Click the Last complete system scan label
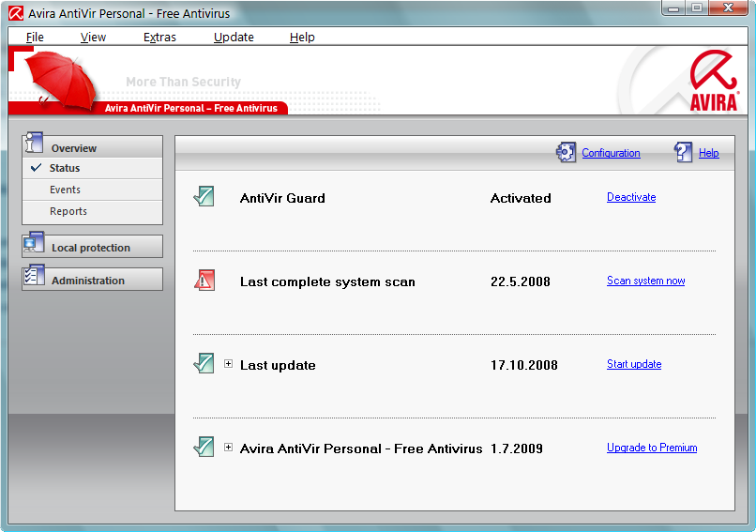Viewport: 756px width, 532px height. coord(327,281)
